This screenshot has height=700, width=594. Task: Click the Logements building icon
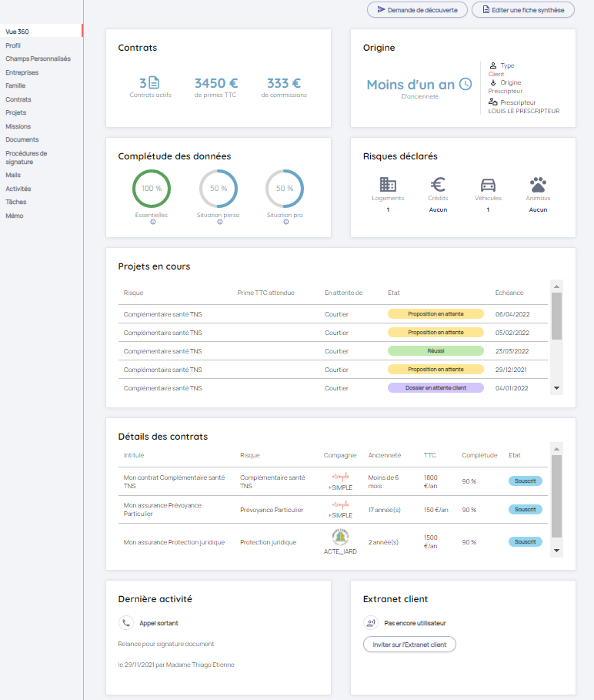(388, 185)
